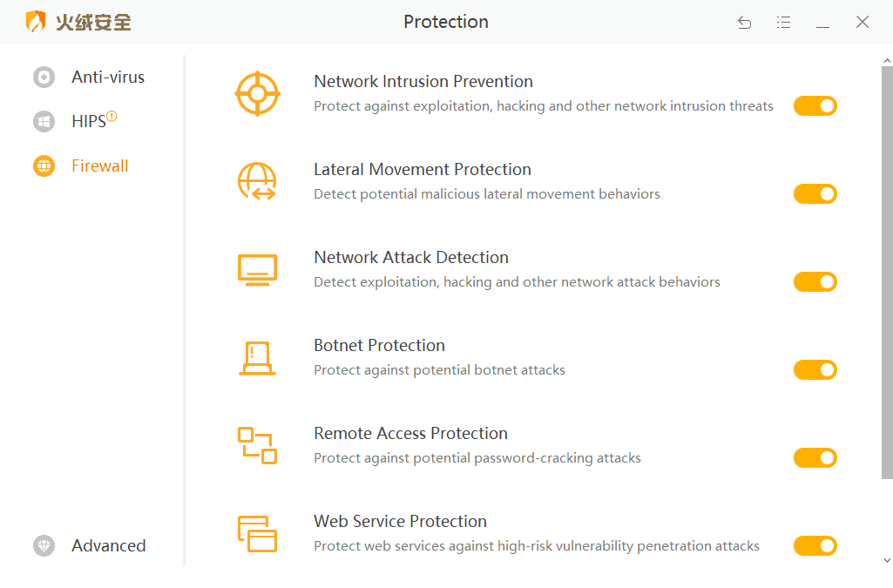Click the scroll down arrow of scrollbar
This screenshot has height=588, width=893.
click(x=887, y=561)
